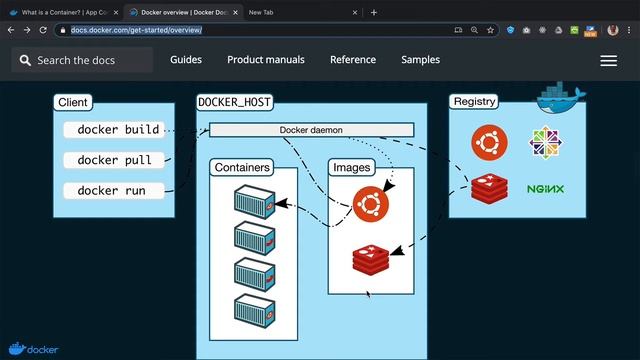Open the Samples menu
Viewport: 640px width, 360px height.
(x=420, y=60)
